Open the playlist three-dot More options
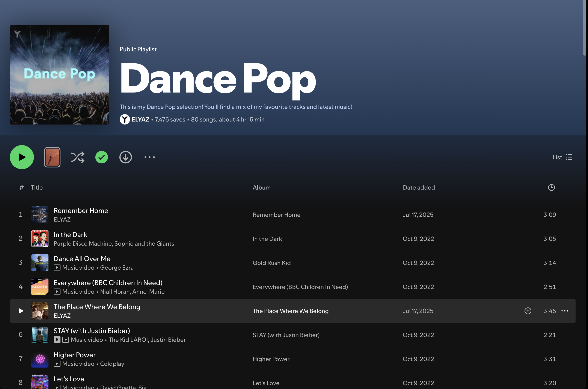The height and width of the screenshot is (389, 588). coord(150,157)
